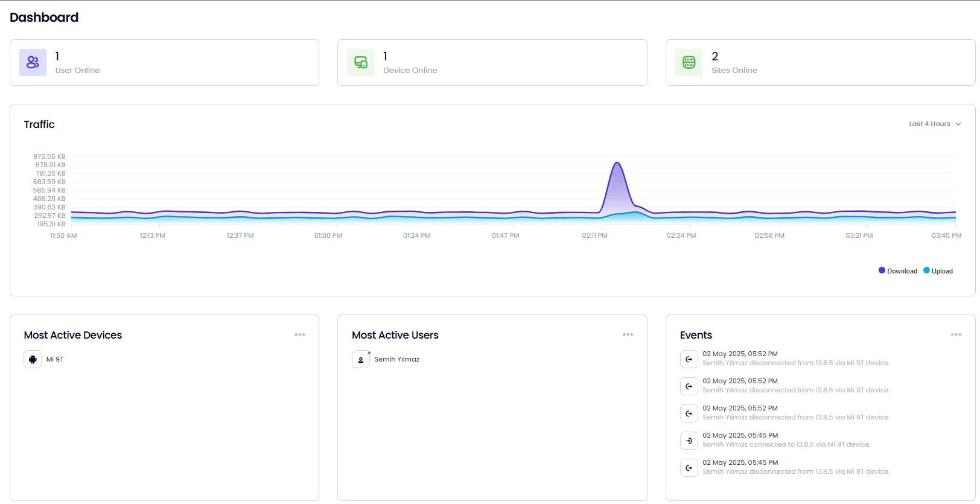The image size is (980, 504).
Task: Click the Most Active Users heading
Action: tap(395, 335)
